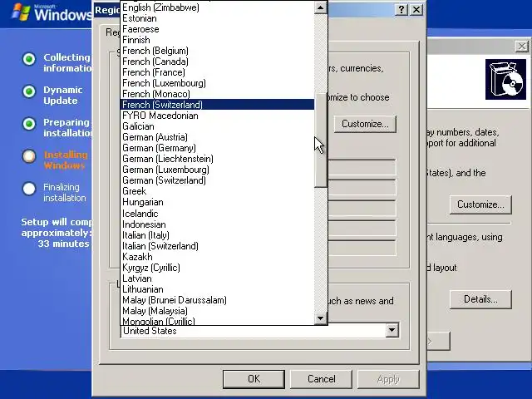
Task: Pick Latvian in the list
Action: (217, 278)
